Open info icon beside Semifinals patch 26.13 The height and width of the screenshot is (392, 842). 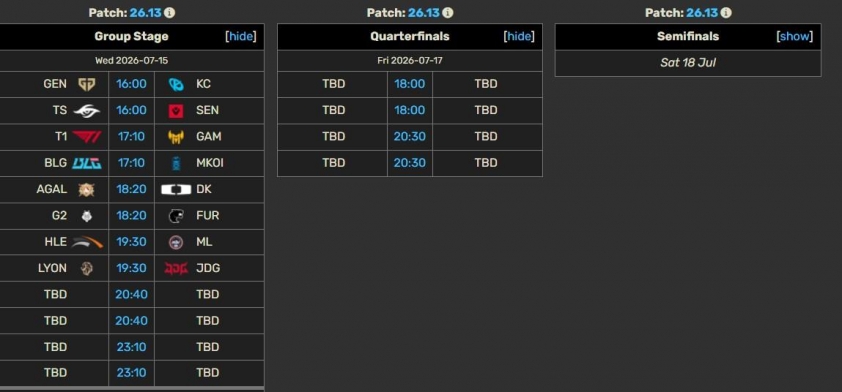click(725, 13)
